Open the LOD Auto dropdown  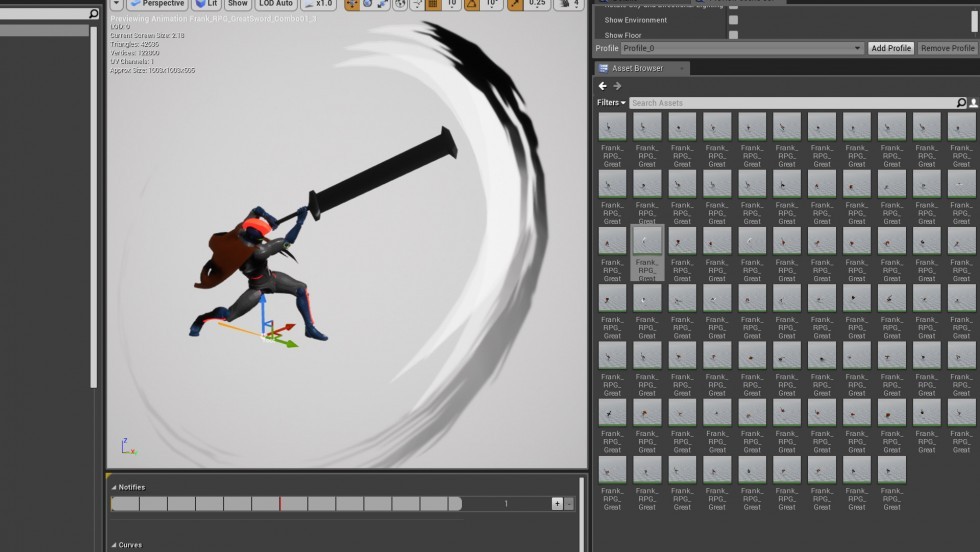click(x=276, y=4)
